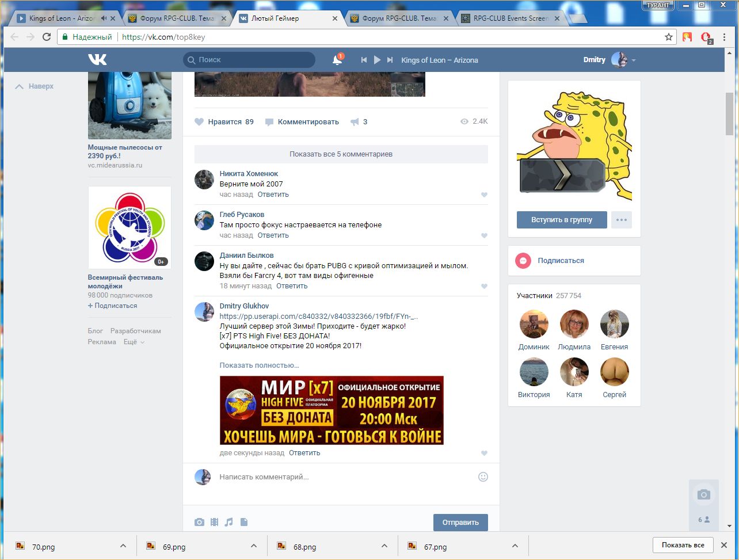Type in the Написать комментарий field

(x=345, y=477)
